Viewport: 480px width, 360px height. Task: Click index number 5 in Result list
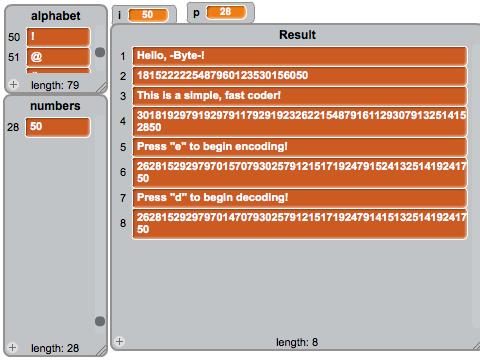coord(123,147)
